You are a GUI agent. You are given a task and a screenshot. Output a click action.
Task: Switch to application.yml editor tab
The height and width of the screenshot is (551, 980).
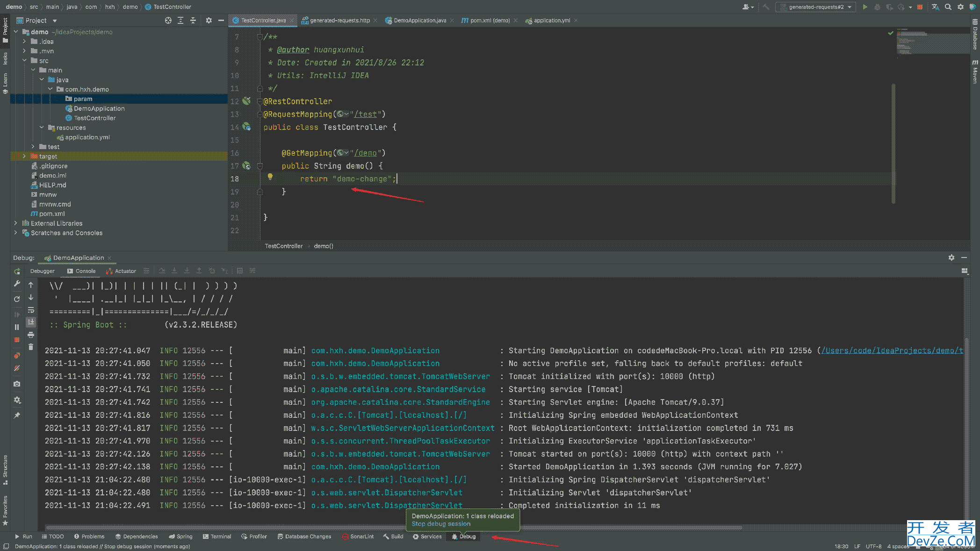(x=552, y=21)
